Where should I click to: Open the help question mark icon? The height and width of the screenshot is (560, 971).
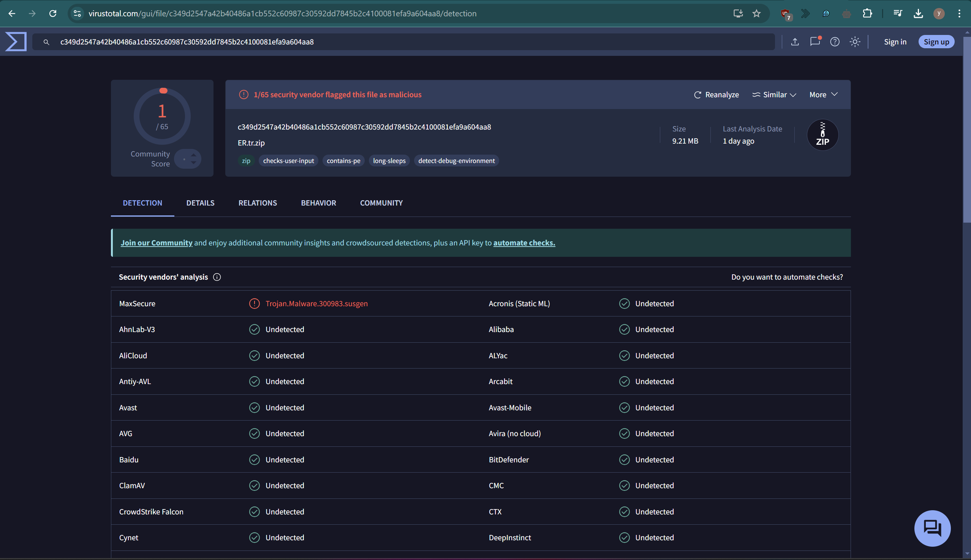tap(835, 41)
